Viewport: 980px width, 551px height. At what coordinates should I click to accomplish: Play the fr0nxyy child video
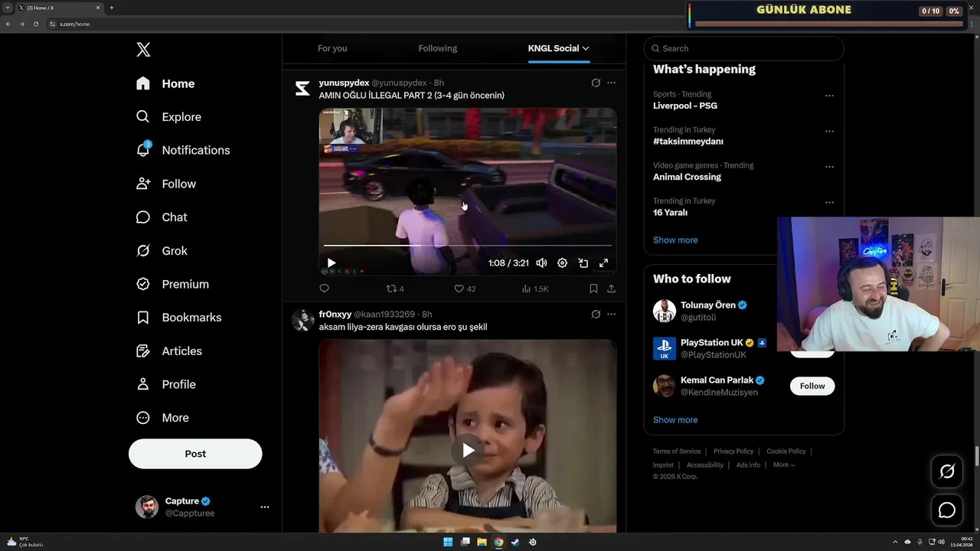(x=468, y=450)
